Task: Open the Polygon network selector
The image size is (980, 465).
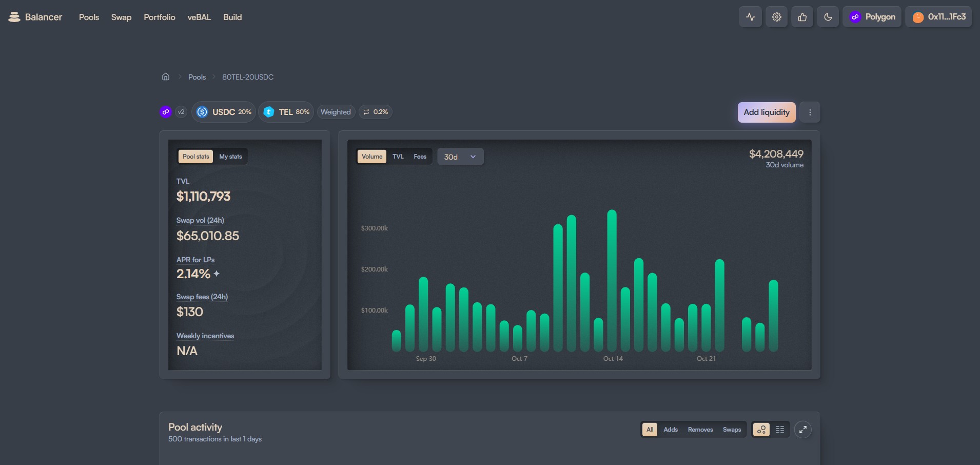Action: pos(872,17)
